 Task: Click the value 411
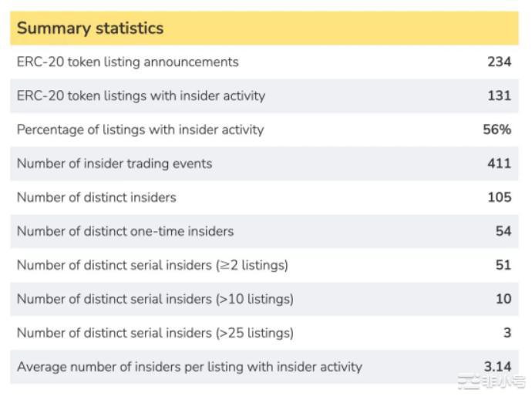[x=499, y=163]
